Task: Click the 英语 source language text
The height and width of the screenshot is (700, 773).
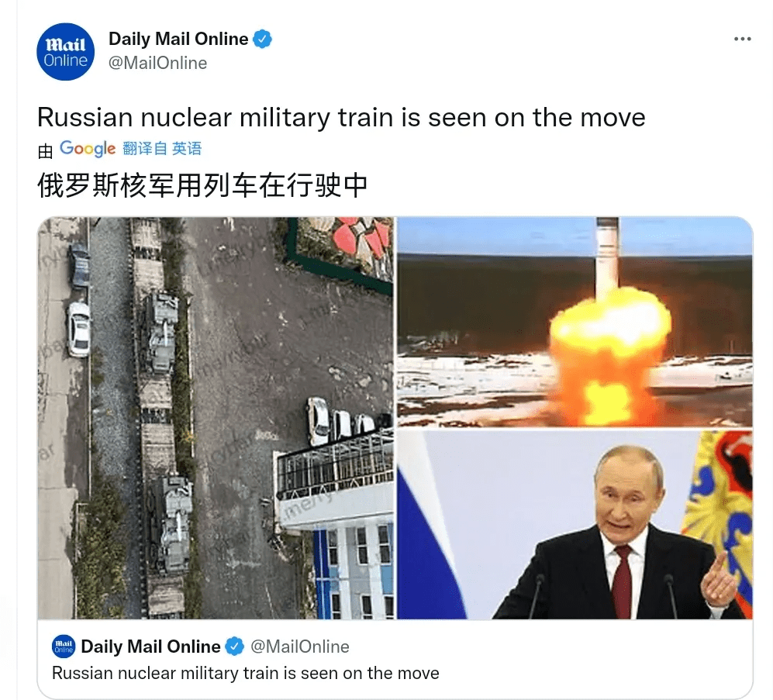Action: [x=187, y=148]
